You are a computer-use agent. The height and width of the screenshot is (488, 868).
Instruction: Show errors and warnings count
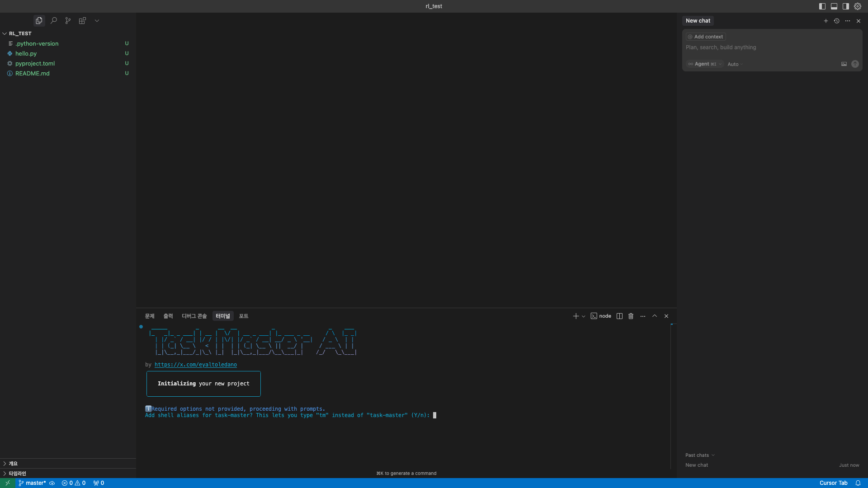(x=74, y=483)
